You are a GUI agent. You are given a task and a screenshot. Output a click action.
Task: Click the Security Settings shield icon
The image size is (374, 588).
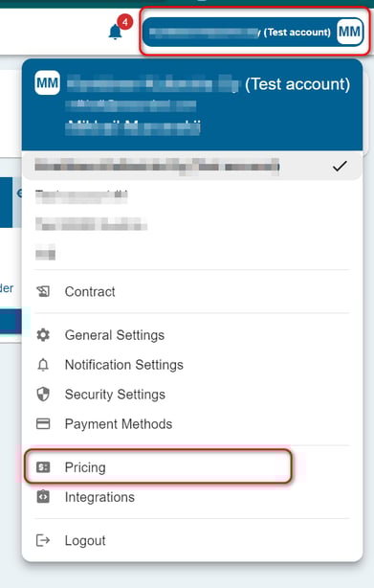click(x=43, y=395)
